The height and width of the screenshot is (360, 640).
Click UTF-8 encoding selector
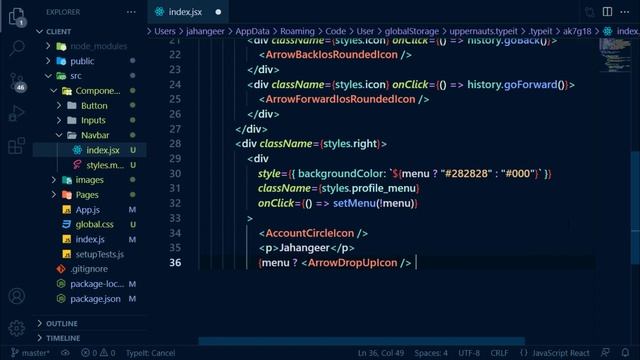tap(469, 353)
